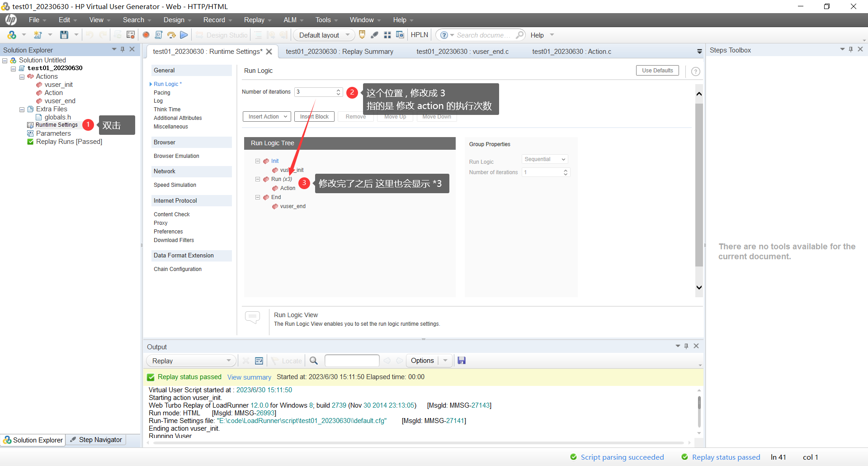Screen dimensions: 868x466
Task: Click the save output log icon
Action: tap(462, 361)
